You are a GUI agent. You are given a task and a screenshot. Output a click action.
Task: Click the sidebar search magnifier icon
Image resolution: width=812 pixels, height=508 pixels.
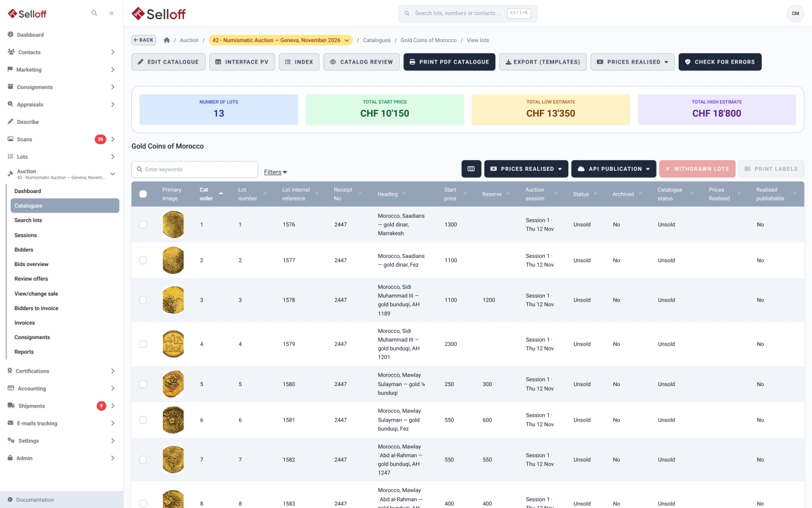[x=95, y=13]
